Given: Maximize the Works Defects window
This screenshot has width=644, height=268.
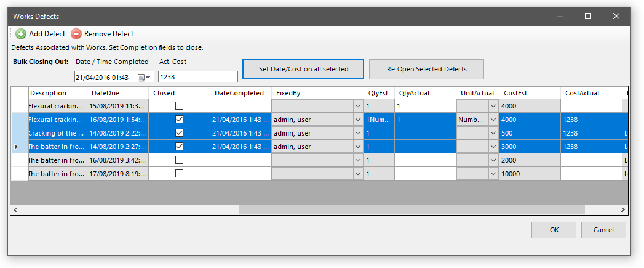Looking at the screenshot, I should 588,17.
